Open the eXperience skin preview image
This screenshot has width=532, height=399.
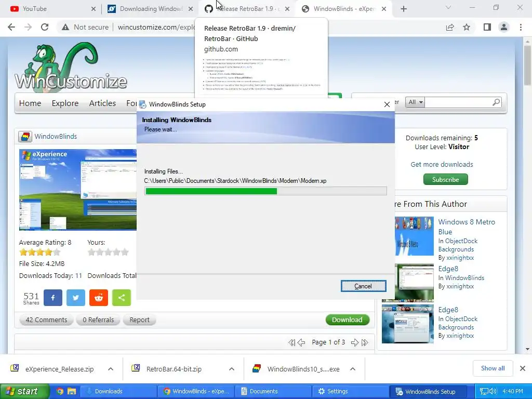point(78,190)
